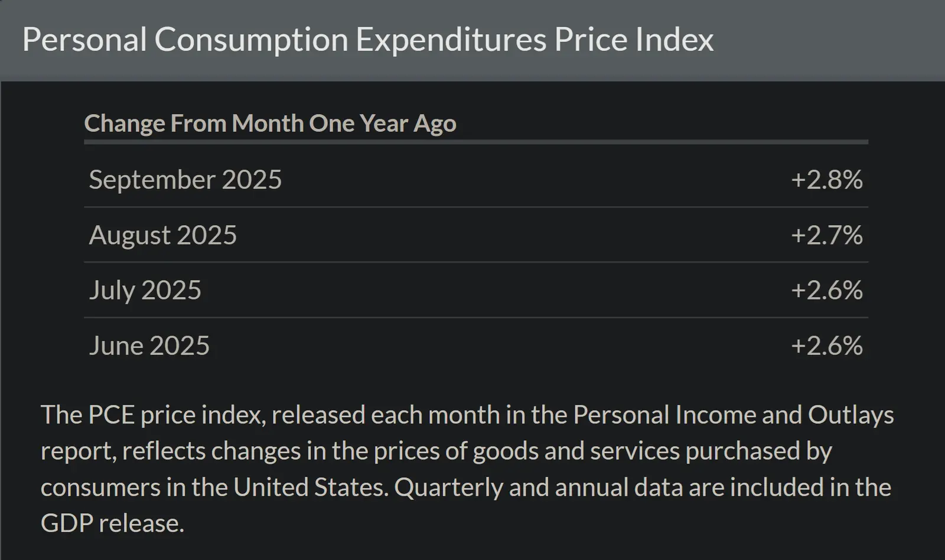Click the +2.8% value for September
The height and width of the screenshot is (560, 945).
coord(826,180)
